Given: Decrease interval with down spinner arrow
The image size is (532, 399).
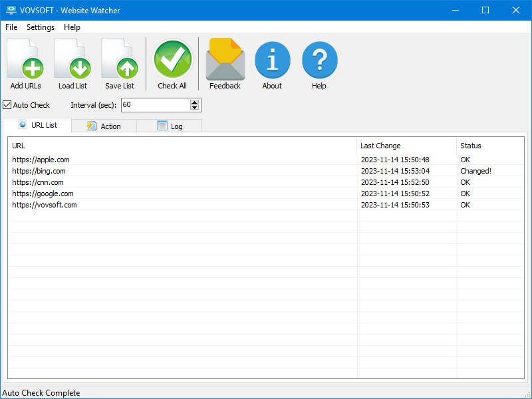Looking at the screenshot, I should (x=194, y=108).
